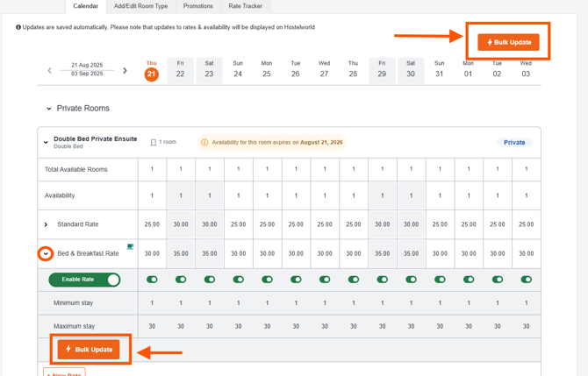This screenshot has height=376, width=588.
Task: Toggle the rate switch for Thu 21
Action: click(x=152, y=280)
